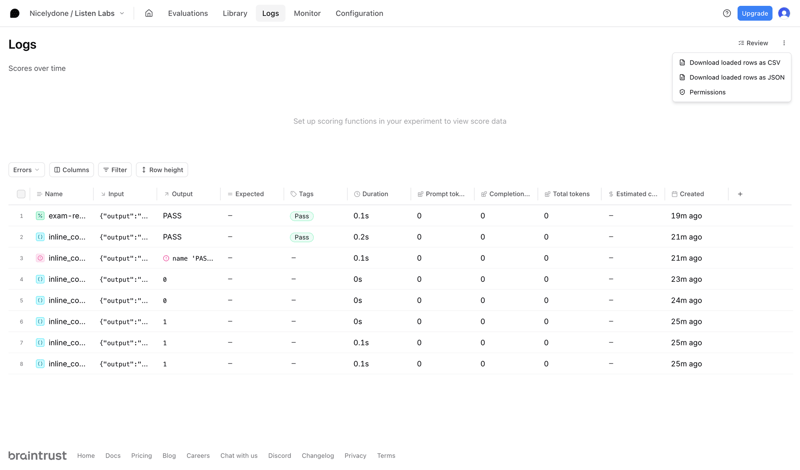This screenshot has width=800, height=470.
Task: Click the function icon in row 2
Action: pos(40,237)
